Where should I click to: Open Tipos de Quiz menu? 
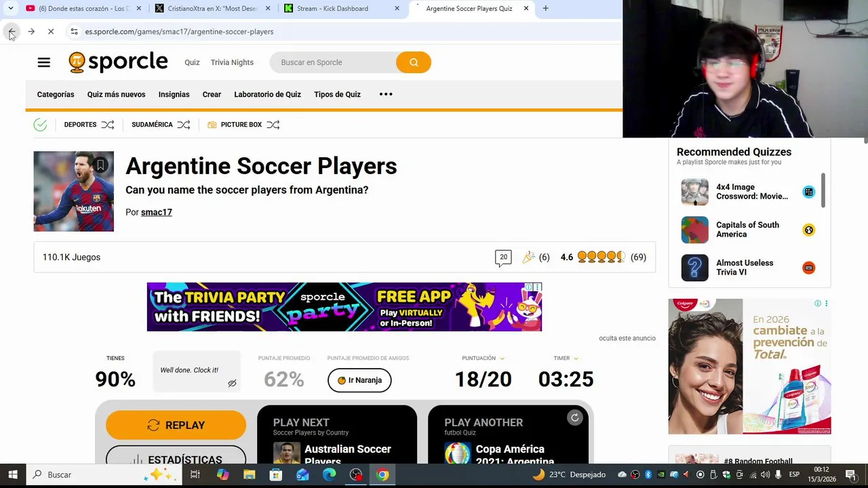click(x=337, y=94)
